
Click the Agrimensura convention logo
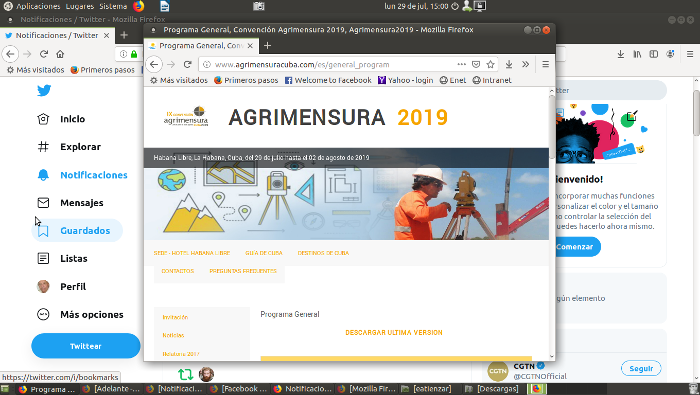[x=187, y=117]
